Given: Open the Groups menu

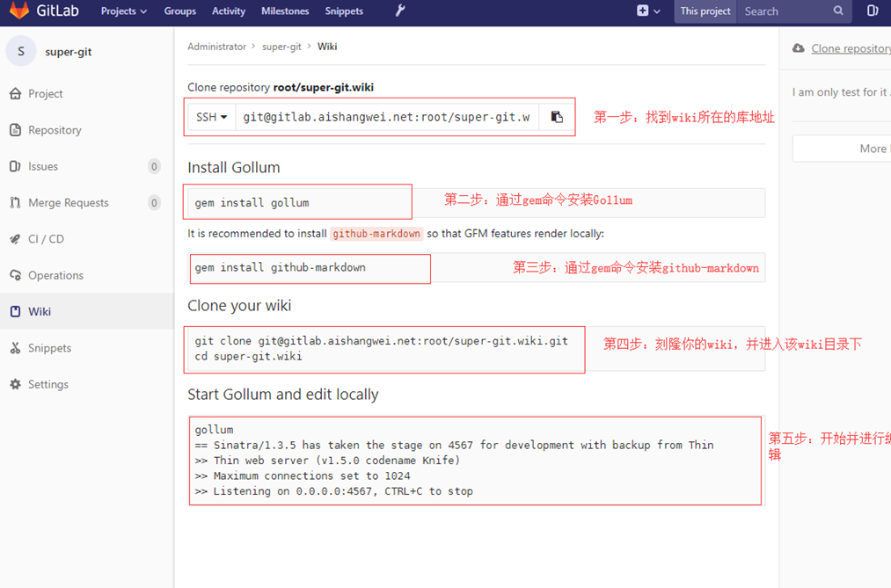Looking at the screenshot, I should click(180, 11).
